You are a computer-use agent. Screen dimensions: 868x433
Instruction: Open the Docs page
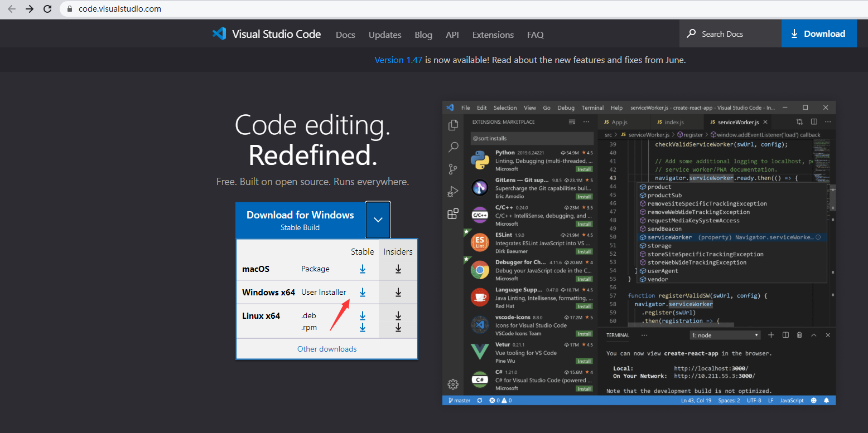345,35
